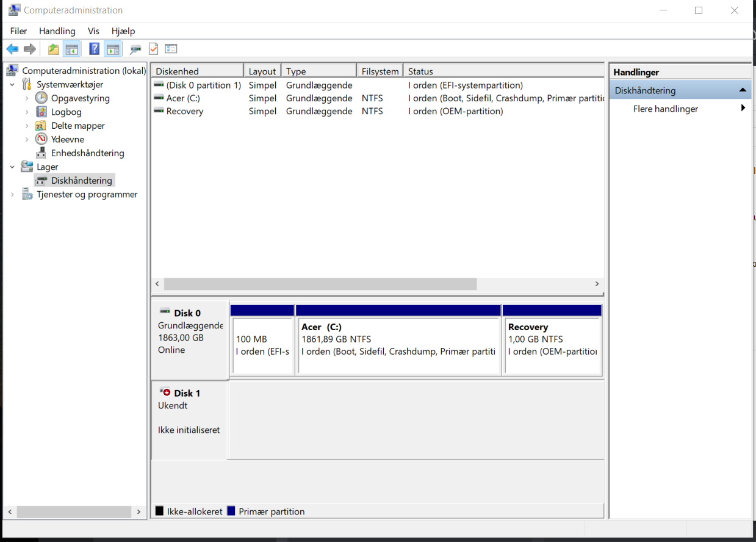Click the Lager storage icon
The image size is (756, 542).
click(27, 167)
